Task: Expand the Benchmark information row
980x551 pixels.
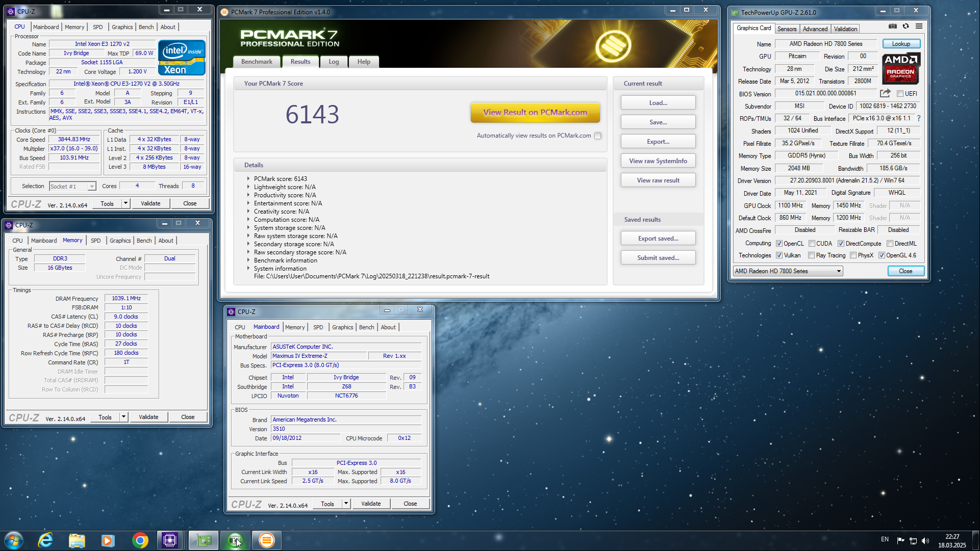Action: (x=248, y=260)
